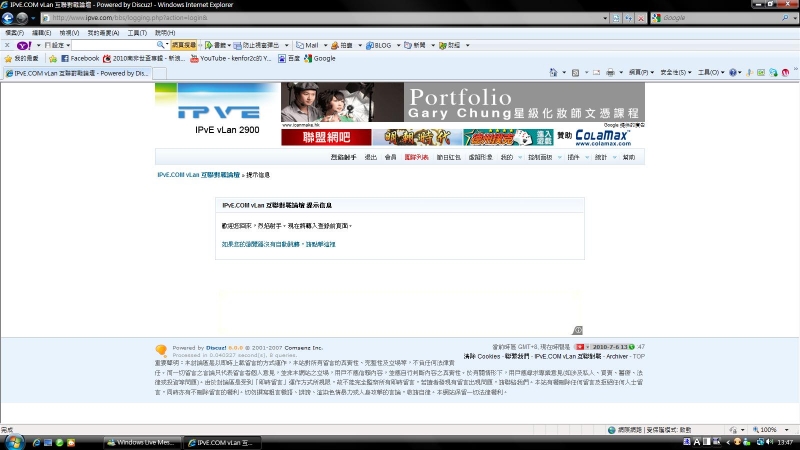Select the IPvE.COM vLan browser tab

[x=77, y=73]
